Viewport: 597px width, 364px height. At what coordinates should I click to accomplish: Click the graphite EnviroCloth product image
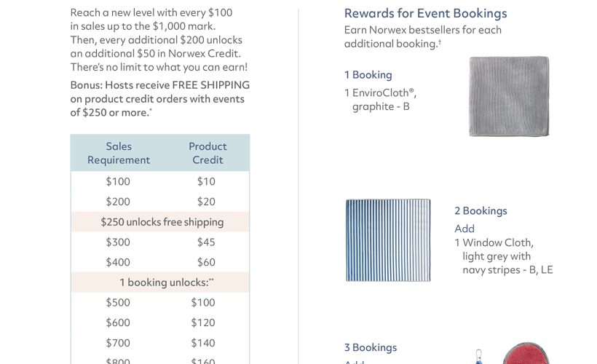tap(509, 96)
